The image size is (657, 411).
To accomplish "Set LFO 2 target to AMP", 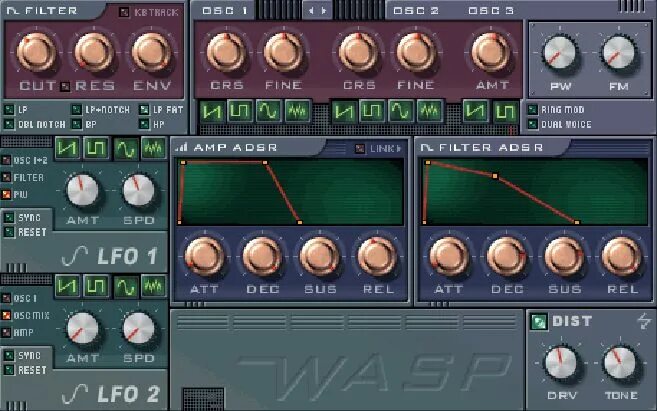I will [x=6, y=332].
